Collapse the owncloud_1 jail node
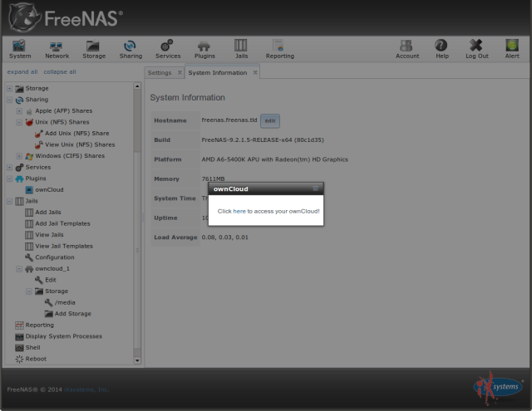Image resolution: width=532 pixels, height=411 pixels. 19,269
